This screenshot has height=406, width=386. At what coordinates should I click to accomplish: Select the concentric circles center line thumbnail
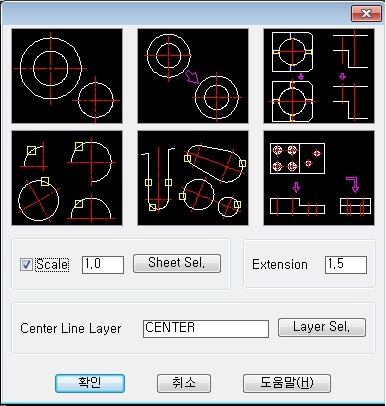tap(67, 76)
